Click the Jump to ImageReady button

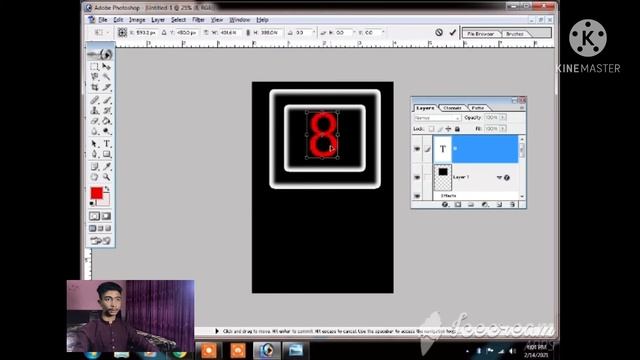coord(100,241)
